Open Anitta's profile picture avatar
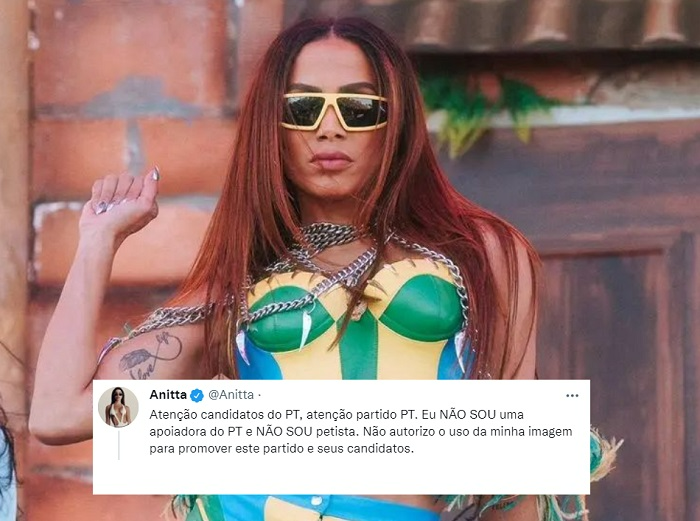The height and width of the screenshot is (521, 700). point(118,407)
